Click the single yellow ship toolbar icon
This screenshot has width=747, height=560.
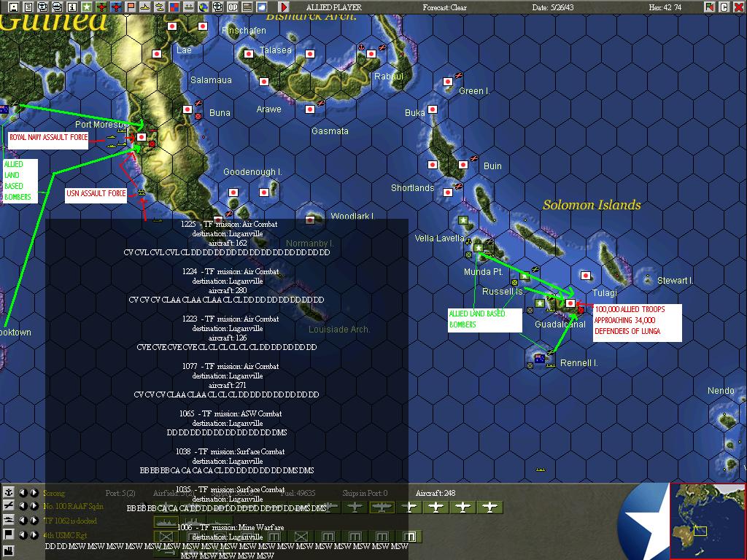pyautogui.click(x=145, y=7)
